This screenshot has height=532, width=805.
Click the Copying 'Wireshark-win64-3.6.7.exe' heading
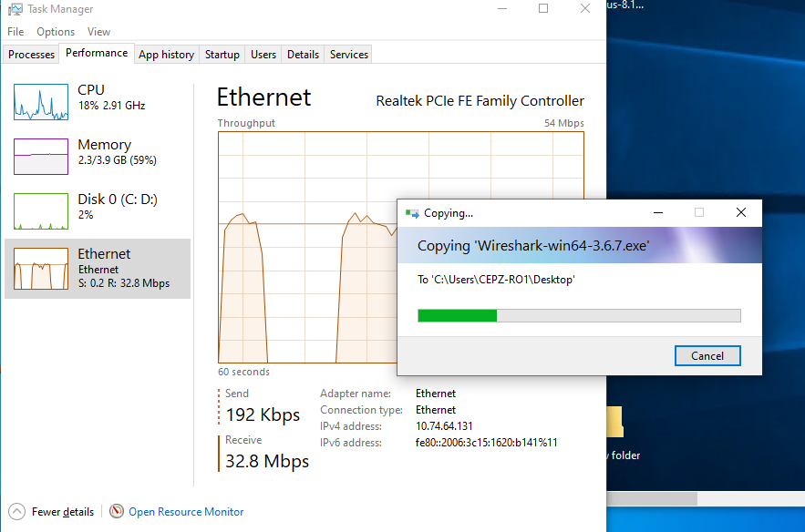(x=533, y=246)
